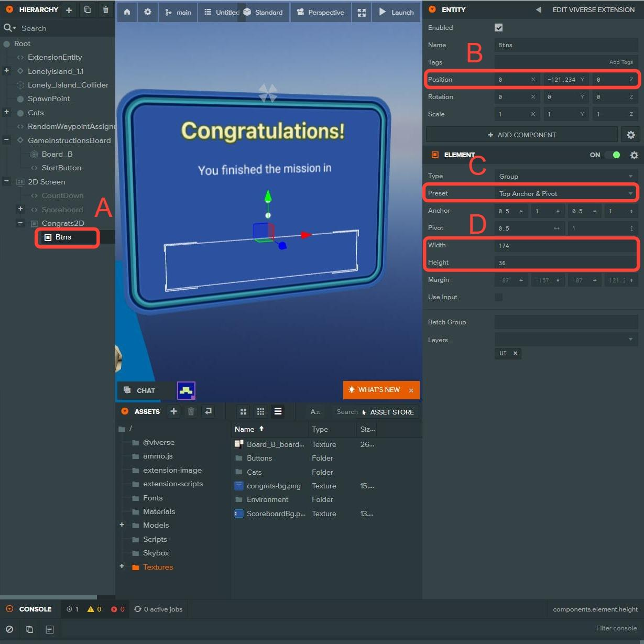
Task: Toggle the Element component ON switch
Action: [612, 155]
